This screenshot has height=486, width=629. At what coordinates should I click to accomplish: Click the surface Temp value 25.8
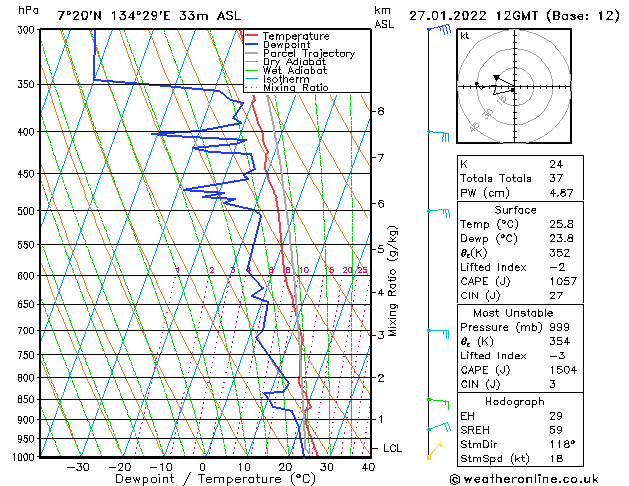pyautogui.click(x=561, y=224)
